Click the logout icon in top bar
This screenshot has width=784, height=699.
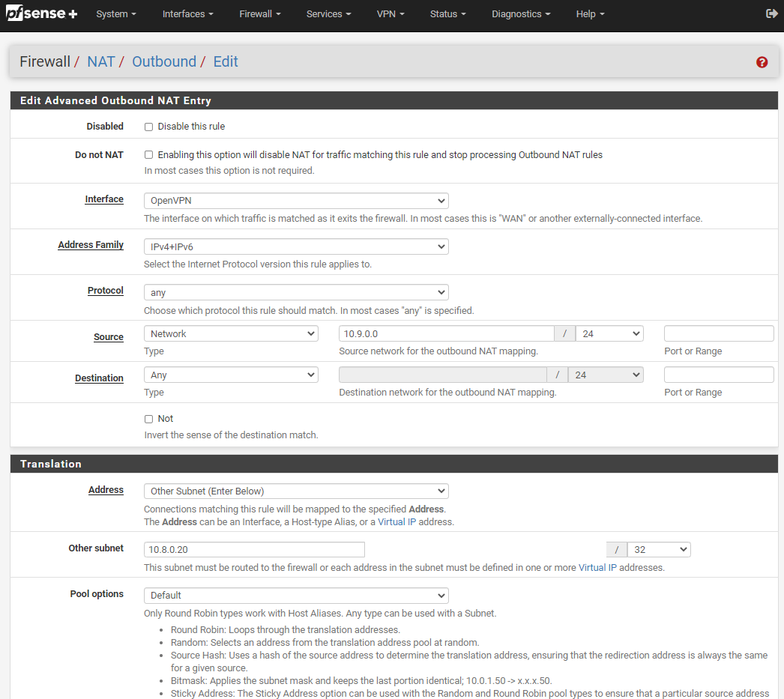click(771, 13)
